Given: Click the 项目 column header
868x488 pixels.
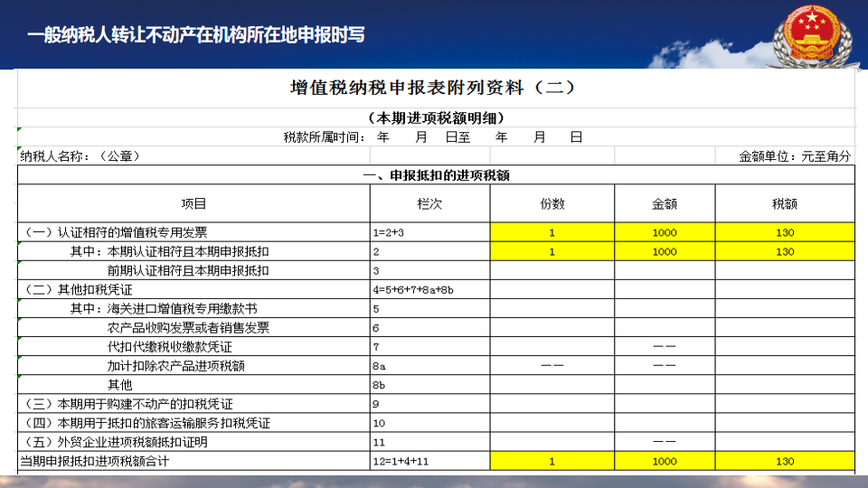Looking at the screenshot, I should [x=193, y=203].
